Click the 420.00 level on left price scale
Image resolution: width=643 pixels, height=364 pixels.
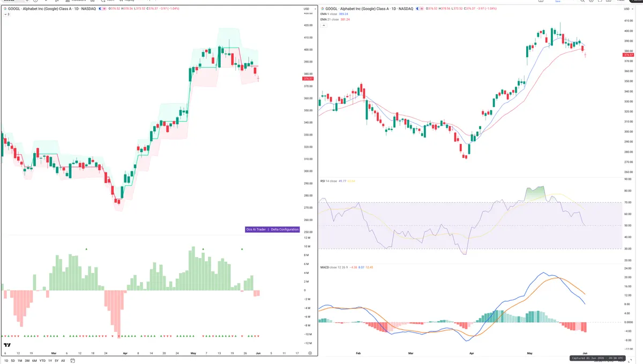(308, 25)
